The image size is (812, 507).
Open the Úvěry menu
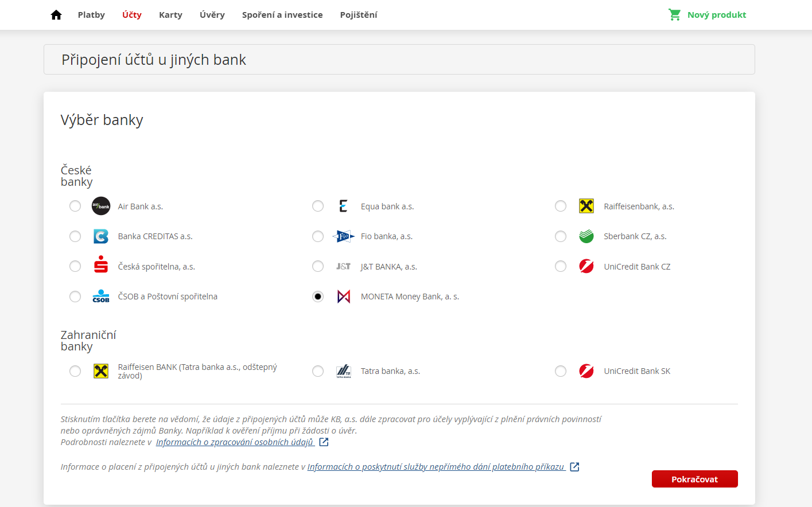(x=212, y=15)
